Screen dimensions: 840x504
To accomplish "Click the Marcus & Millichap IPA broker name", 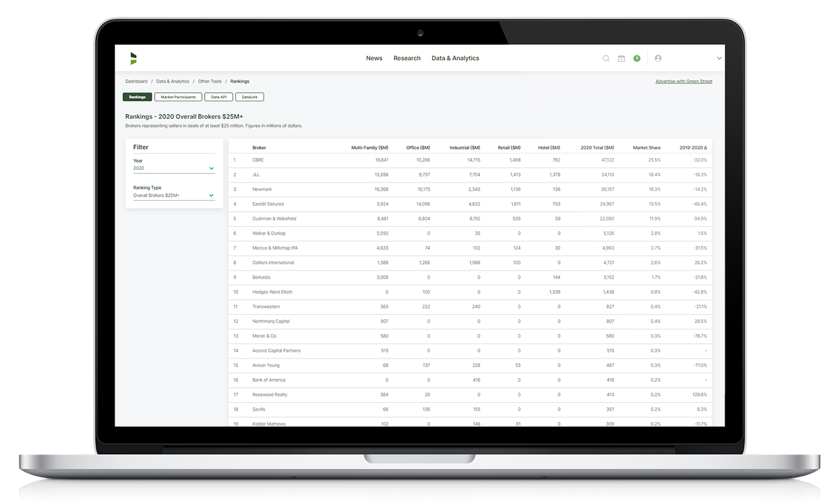I will click(275, 248).
